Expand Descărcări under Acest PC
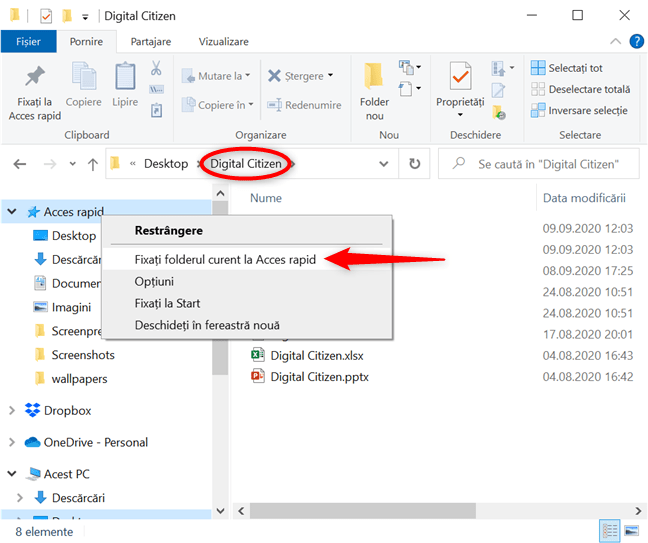 19,498
